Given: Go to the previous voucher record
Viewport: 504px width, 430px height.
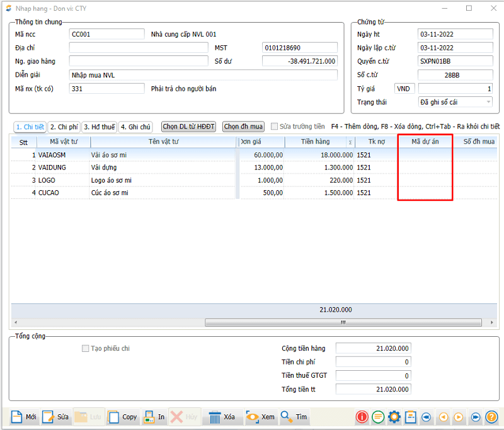Looking at the screenshot, I should (x=444, y=417).
